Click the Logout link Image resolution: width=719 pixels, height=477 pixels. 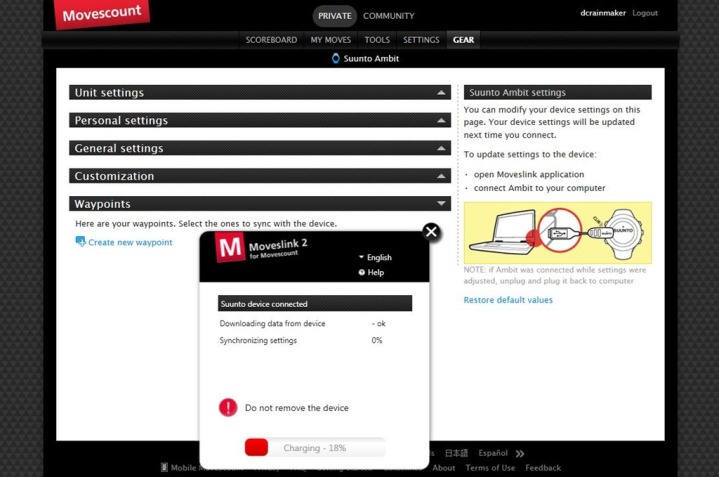click(645, 13)
